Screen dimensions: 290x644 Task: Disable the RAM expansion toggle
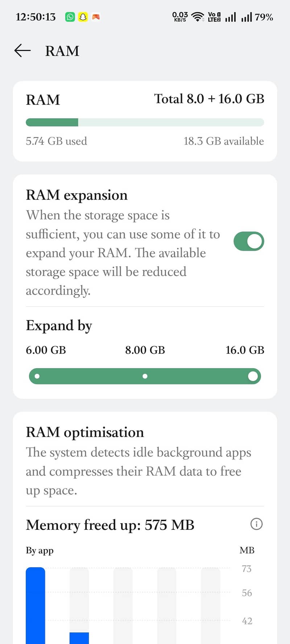click(249, 241)
